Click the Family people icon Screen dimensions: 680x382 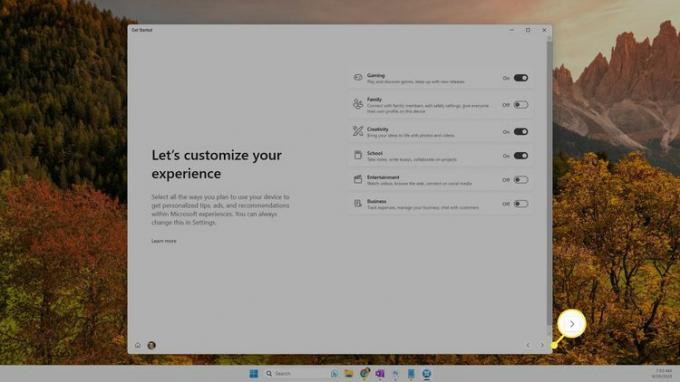(x=358, y=104)
